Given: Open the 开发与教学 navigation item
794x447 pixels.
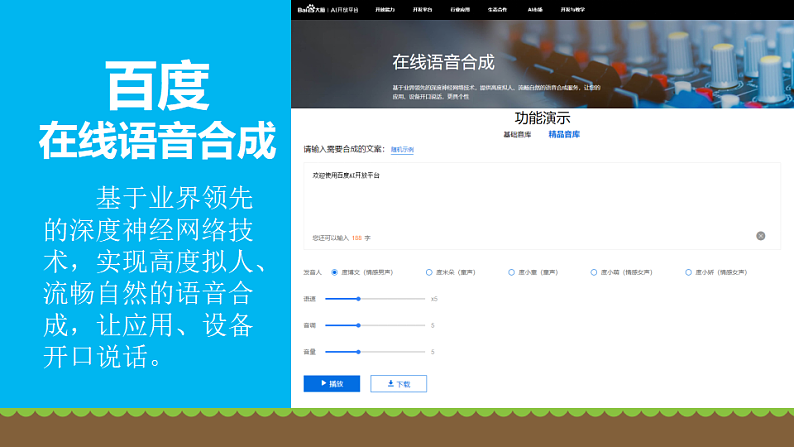Looking at the screenshot, I should (x=574, y=9).
